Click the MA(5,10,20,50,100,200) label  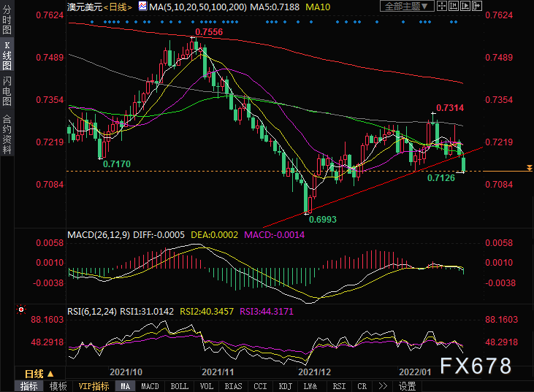click(x=198, y=7)
